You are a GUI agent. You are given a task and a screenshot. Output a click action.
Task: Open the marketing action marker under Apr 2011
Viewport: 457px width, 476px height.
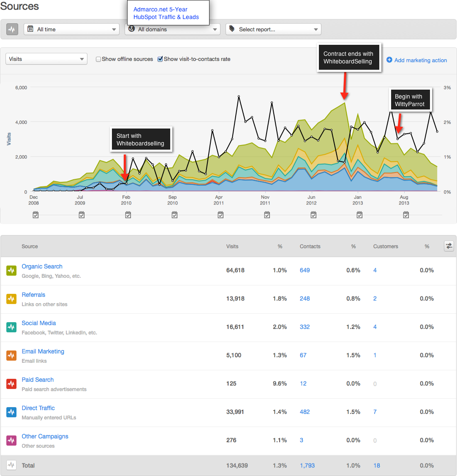220,215
